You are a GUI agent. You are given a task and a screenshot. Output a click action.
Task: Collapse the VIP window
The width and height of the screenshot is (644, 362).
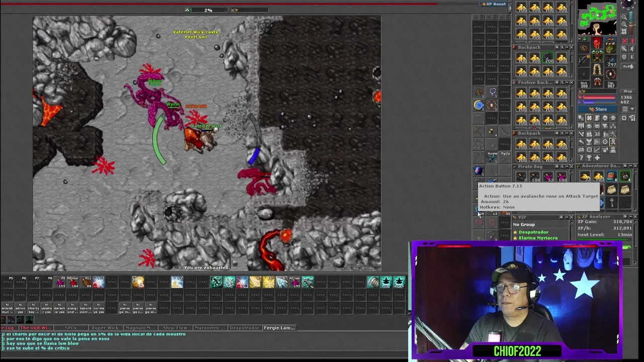click(x=567, y=217)
